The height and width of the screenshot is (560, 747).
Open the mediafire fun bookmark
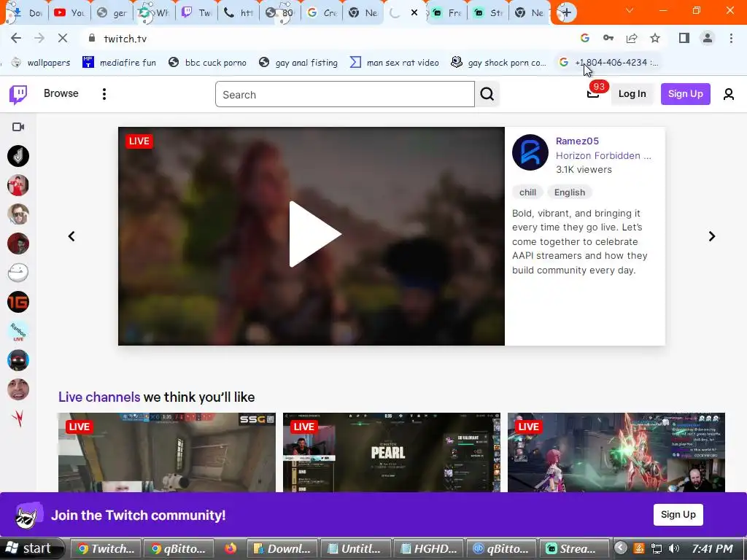[x=119, y=63]
